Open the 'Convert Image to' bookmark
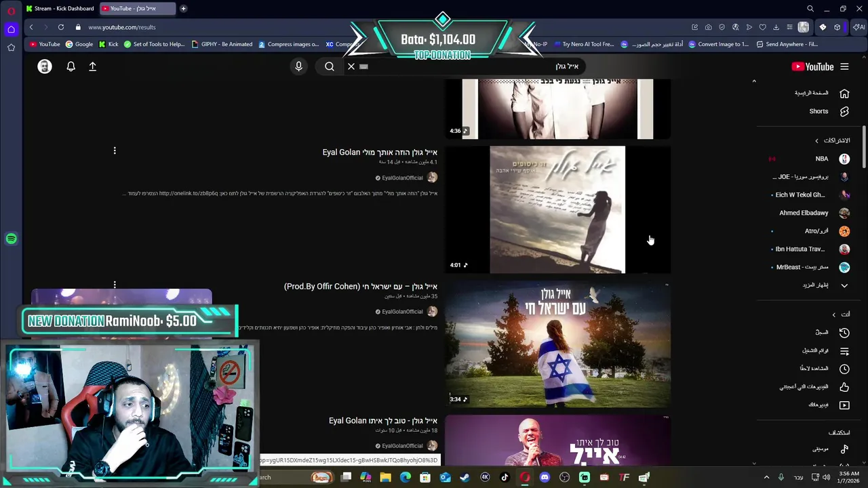 (x=718, y=44)
